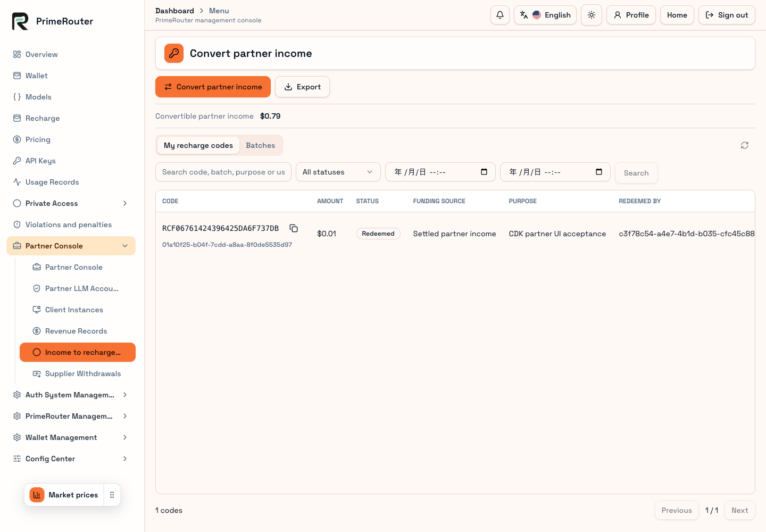Copy the recharge code RCF06761424396425DA6F737DB
This screenshot has height=532, width=766.
[x=294, y=228]
